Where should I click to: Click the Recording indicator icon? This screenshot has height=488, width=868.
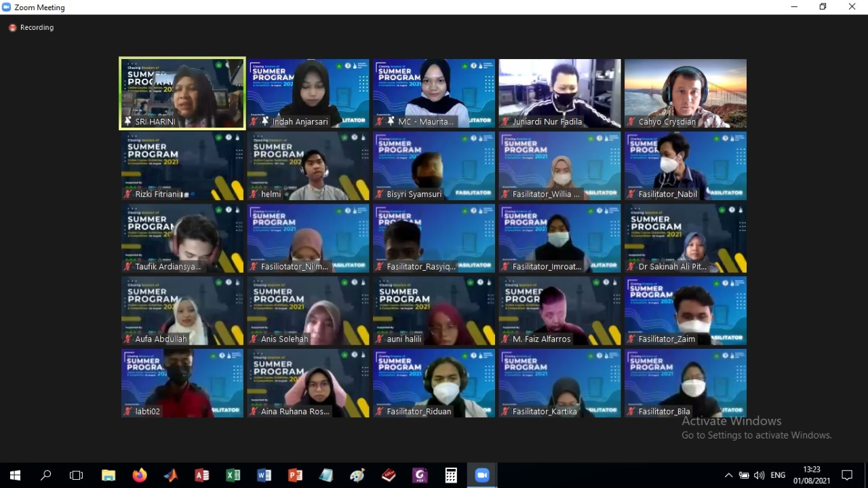click(12, 28)
